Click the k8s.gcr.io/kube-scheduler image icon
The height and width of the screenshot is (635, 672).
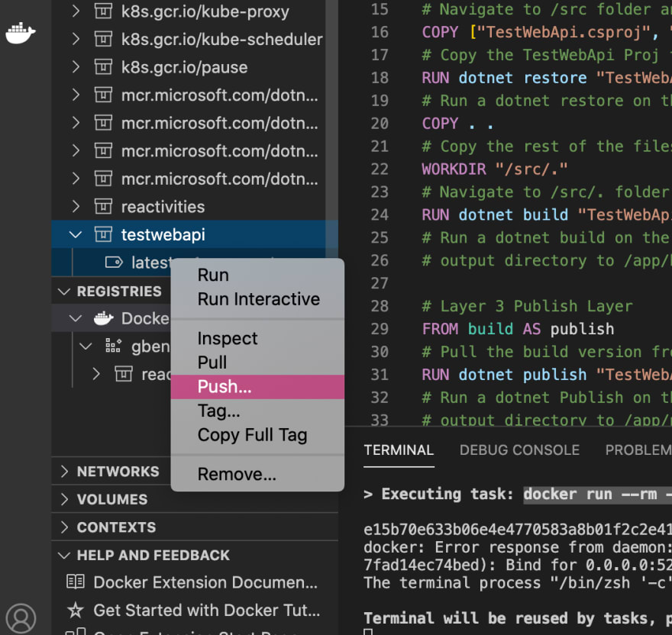pos(103,39)
